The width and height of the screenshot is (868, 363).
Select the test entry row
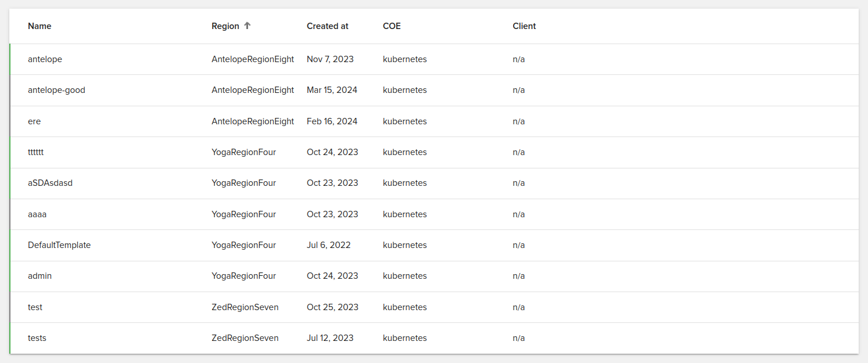(x=35, y=307)
